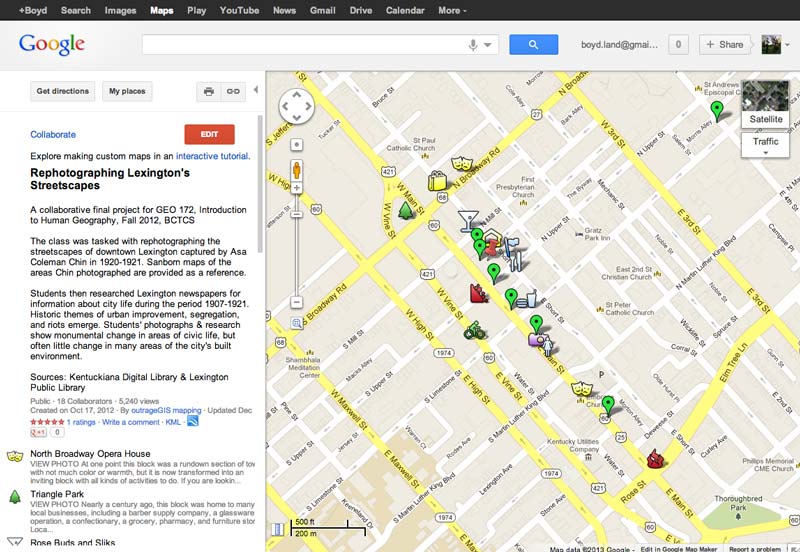
Task: Click the + Share button
Action: click(x=724, y=44)
